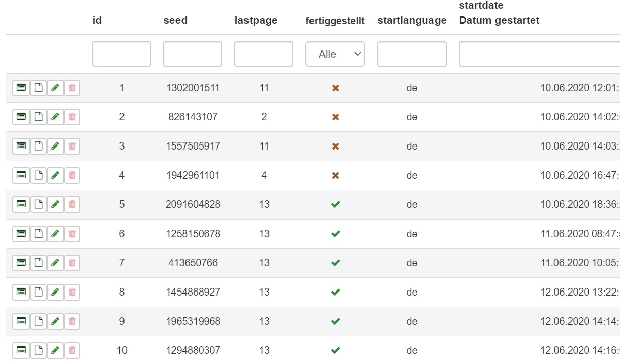Screen dimensions: 620x364
Task: Click the lastpage filter input
Action: tap(264, 54)
